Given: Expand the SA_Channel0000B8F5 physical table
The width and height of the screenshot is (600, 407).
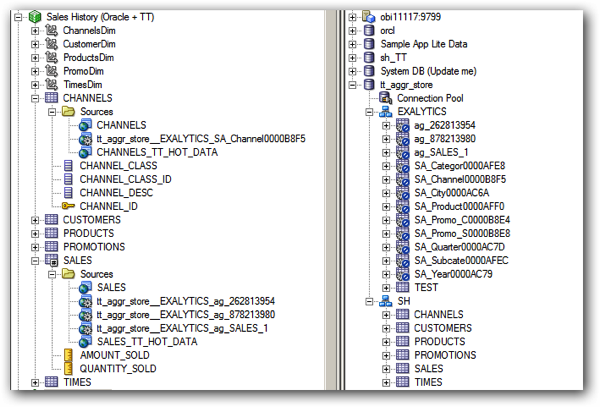Looking at the screenshot, I should tap(386, 179).
